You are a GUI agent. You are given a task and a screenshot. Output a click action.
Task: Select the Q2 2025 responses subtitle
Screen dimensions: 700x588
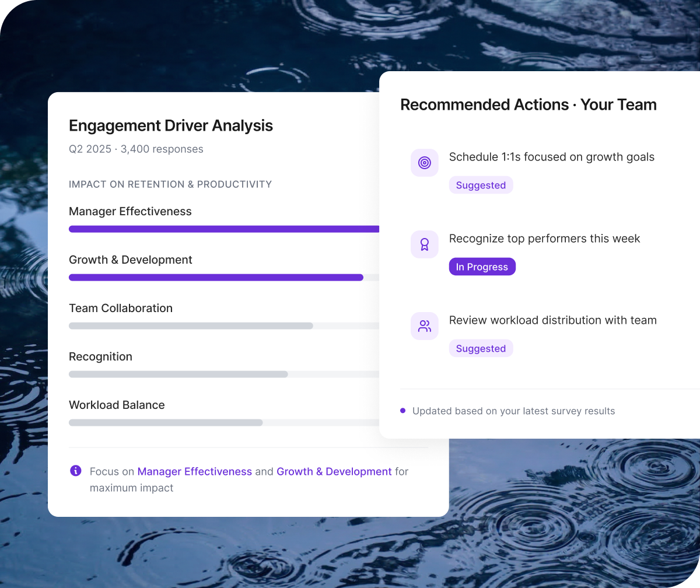[x=136, y=149]
